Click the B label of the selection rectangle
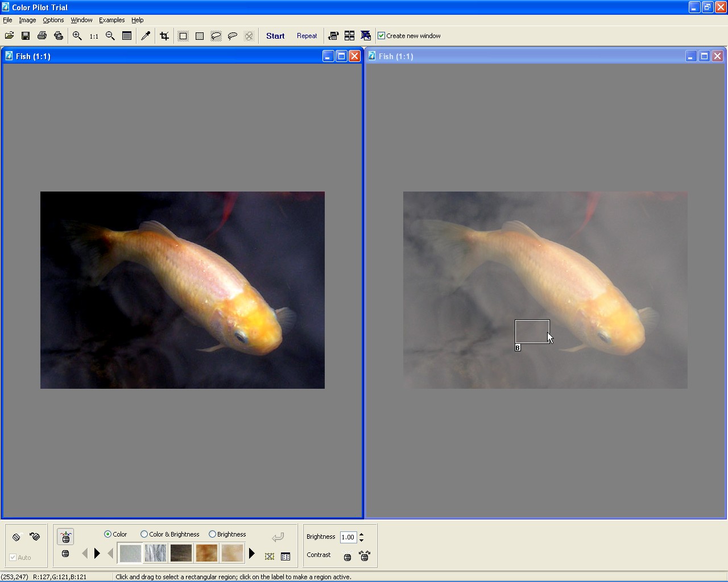 point(518,348)
